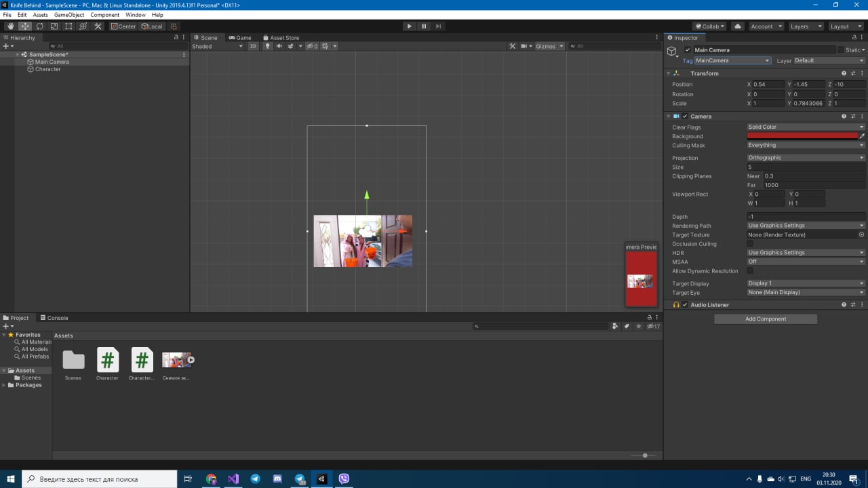The image size is (868, 488).
Task: Open the Shaded draw mode dropdown
Action: pos(217,46)
